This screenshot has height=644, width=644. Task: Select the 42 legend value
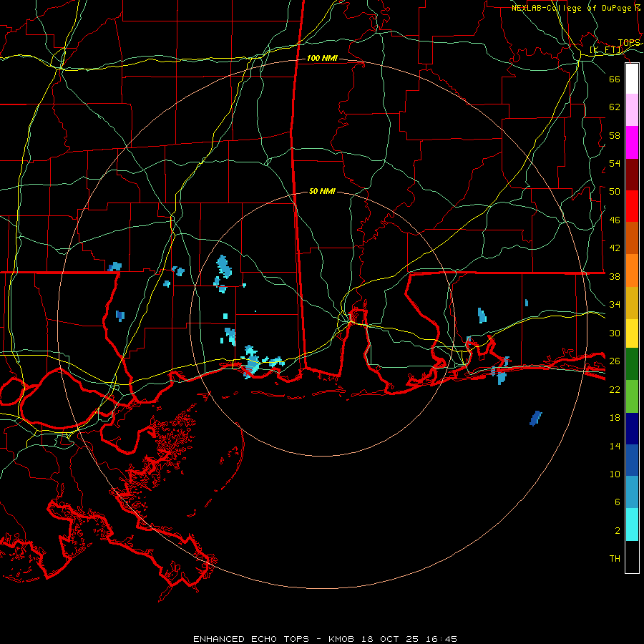(x=615, y=248)
